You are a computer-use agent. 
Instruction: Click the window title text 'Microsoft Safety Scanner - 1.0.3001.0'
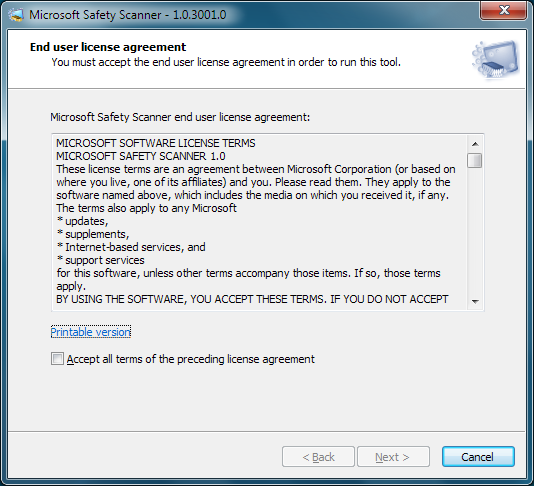tap(128, 15)
